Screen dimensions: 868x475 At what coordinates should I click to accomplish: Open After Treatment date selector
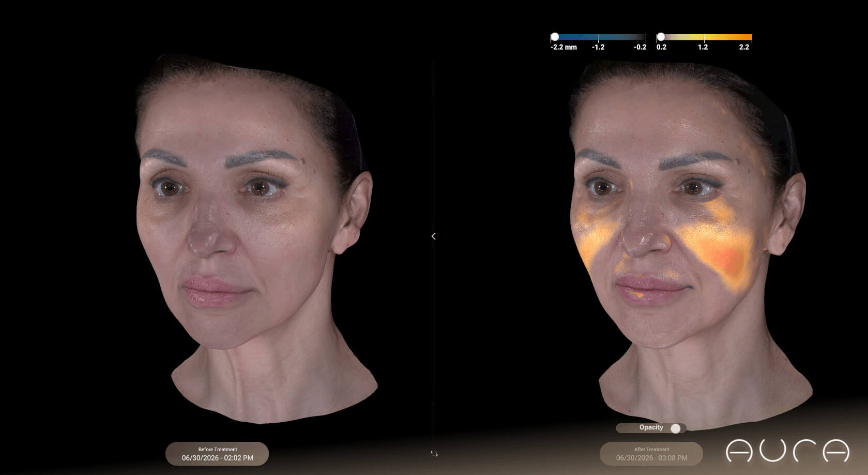(x=651, y=454)
